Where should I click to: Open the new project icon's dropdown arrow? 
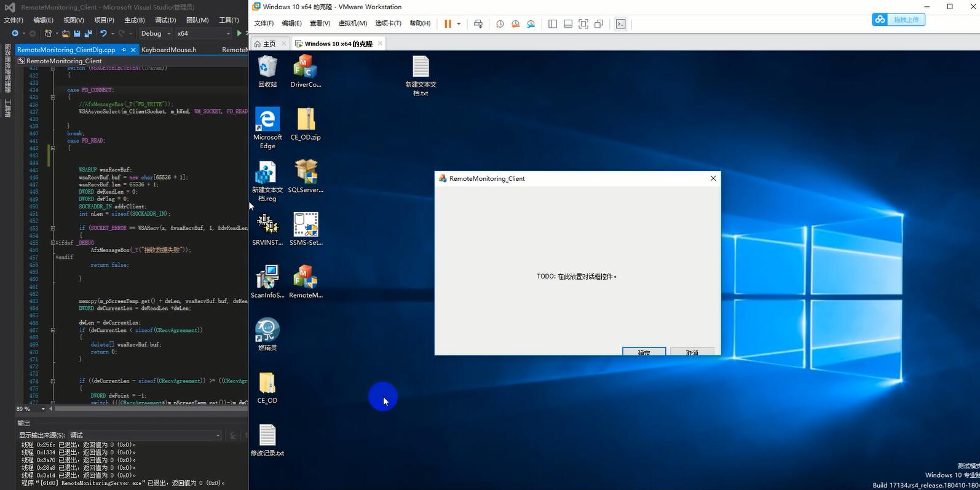tap(56, 33)
